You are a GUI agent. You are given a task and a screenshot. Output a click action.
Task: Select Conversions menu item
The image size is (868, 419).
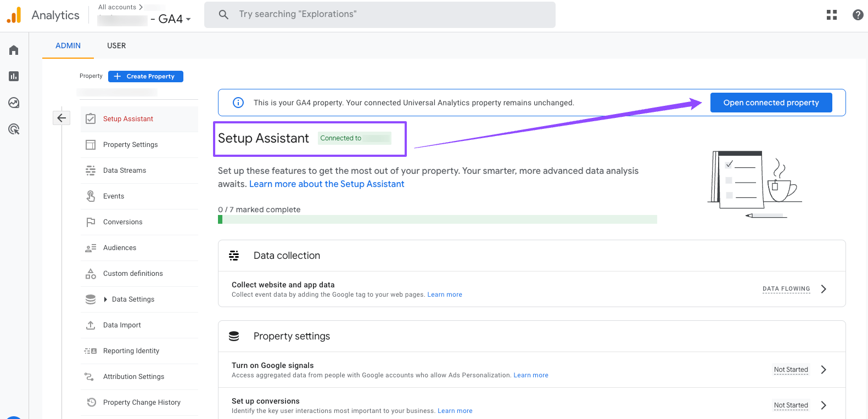139,222
